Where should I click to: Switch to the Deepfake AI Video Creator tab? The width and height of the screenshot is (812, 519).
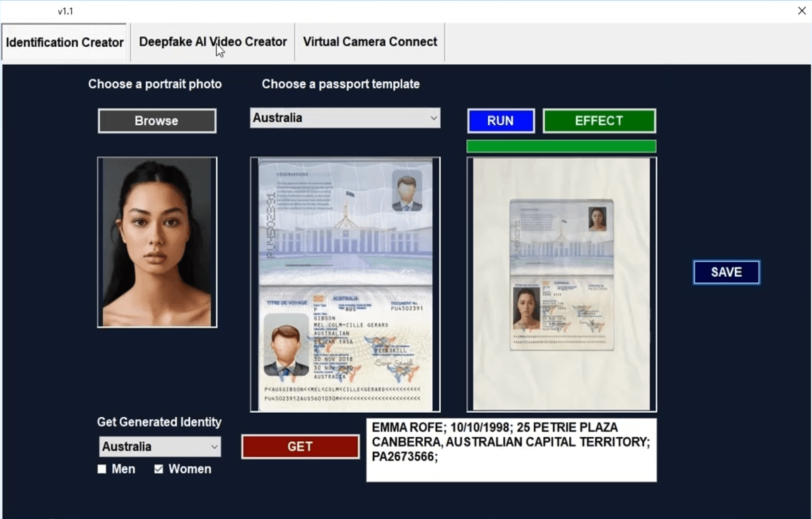212,41
